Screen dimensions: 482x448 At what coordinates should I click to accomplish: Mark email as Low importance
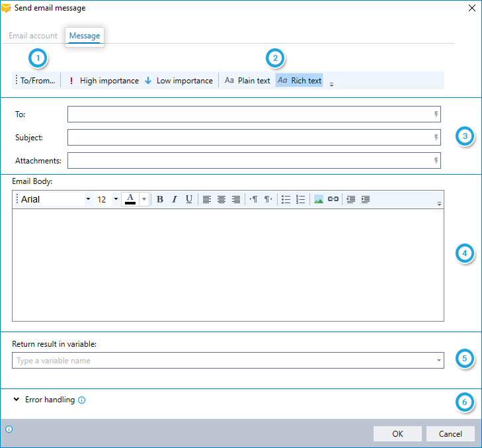coord(179,81)
